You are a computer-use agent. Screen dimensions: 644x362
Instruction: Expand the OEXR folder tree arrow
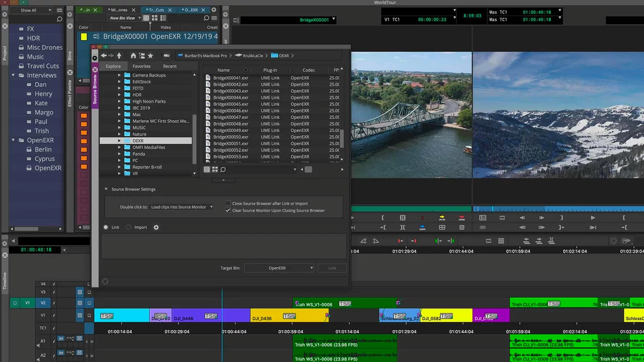coord(119,141)
